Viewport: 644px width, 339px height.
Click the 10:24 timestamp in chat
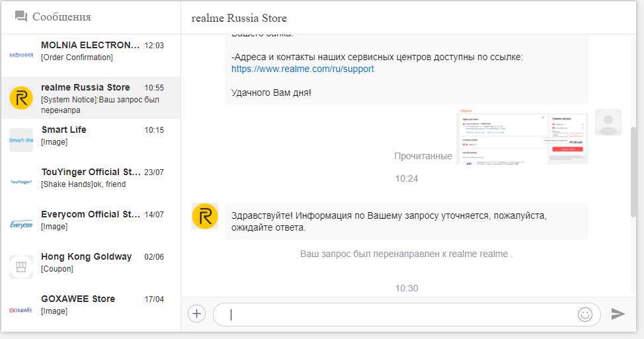coord(407,178)
